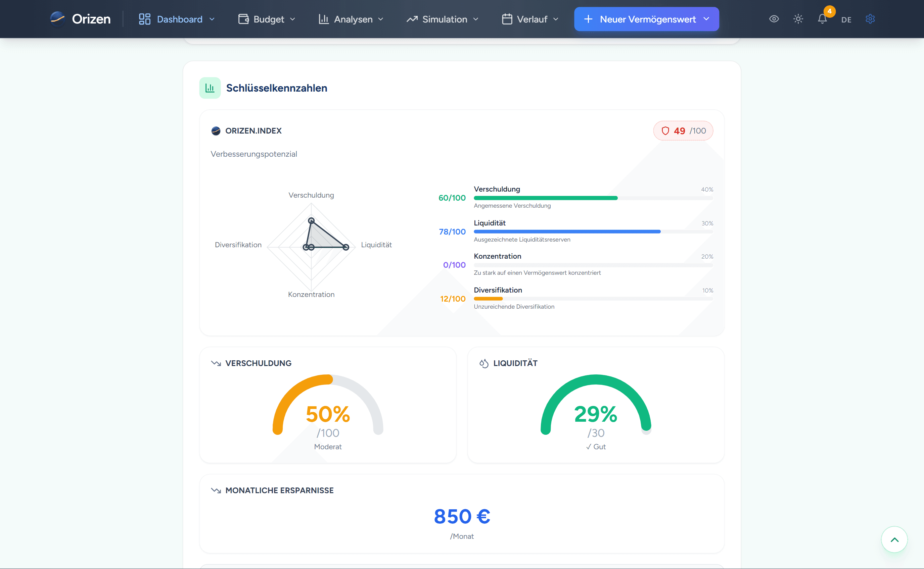Expand the Dashboard dropdown chevron
The image size is (924, 569).
(212, 19)
